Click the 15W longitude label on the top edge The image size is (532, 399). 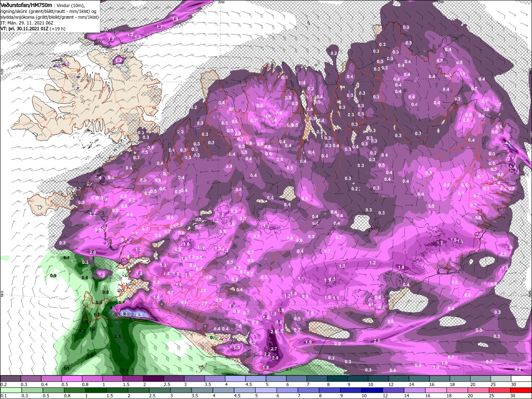coord(440,2)
